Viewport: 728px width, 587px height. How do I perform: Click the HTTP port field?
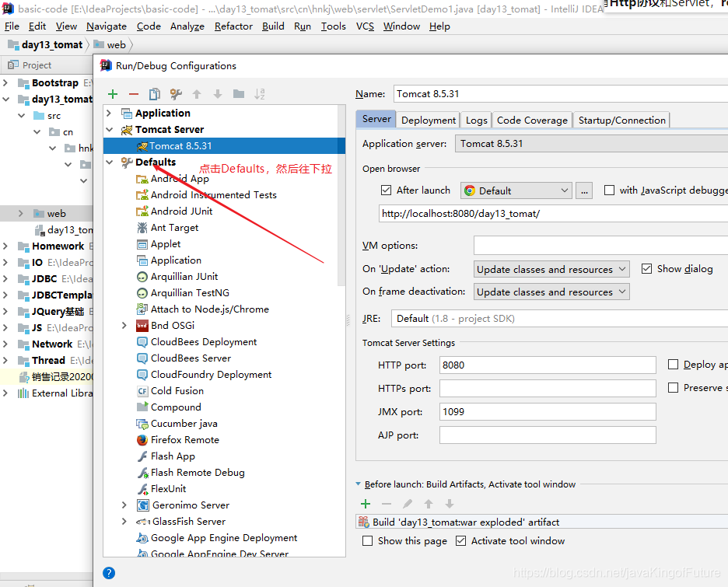[548, 365]
